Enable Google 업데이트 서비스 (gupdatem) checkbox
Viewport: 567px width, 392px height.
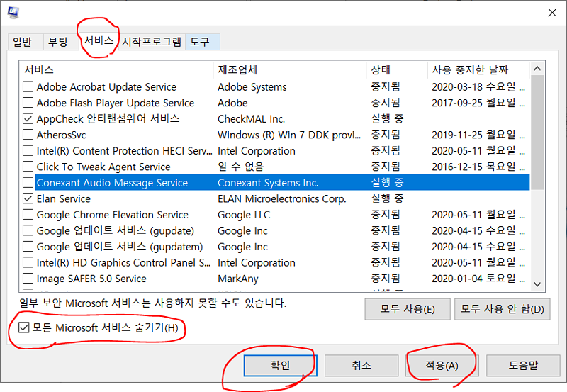(28, 246)
